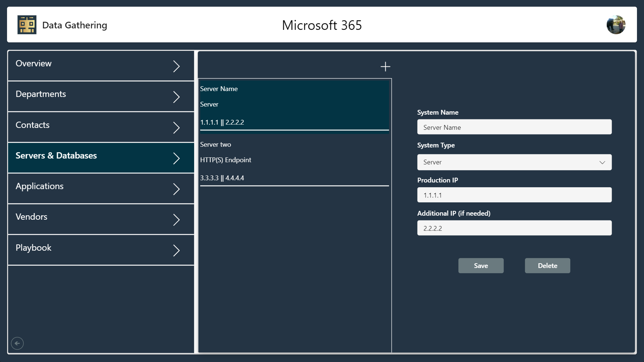Screen dimensions: 644x362
Task: Click the chevron next to Vendors
Action: click(x=176, y=220)
